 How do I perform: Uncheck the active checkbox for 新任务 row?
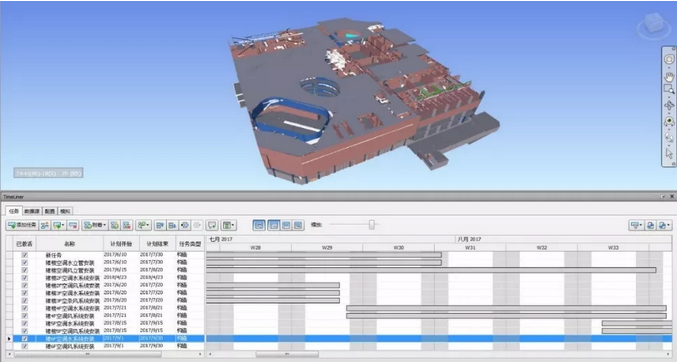(x=25, y=255)
